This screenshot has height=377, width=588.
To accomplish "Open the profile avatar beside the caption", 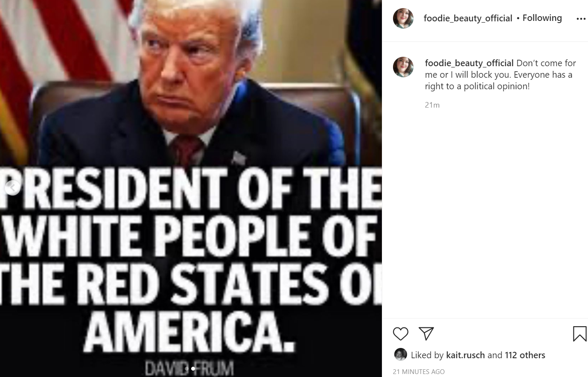I will pyautogui.click(x=403, y=67).
